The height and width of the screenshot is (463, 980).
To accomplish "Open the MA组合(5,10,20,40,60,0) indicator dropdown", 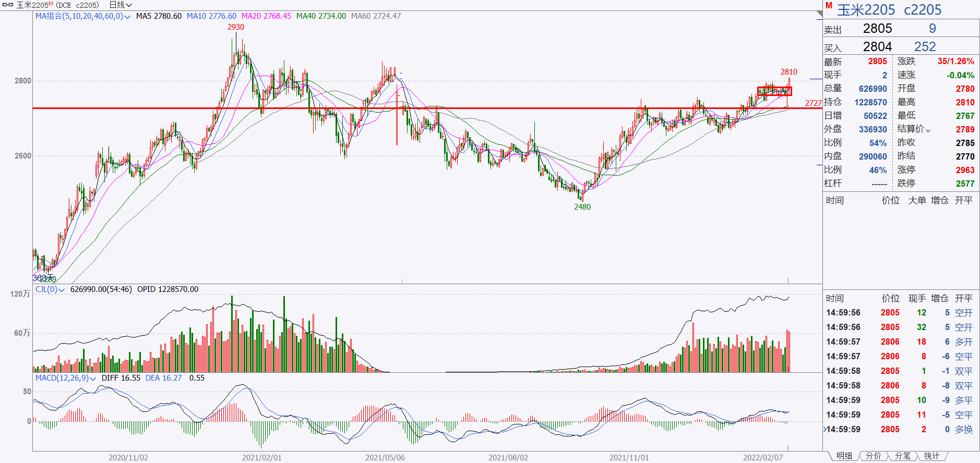I will (x=82, y=16).
